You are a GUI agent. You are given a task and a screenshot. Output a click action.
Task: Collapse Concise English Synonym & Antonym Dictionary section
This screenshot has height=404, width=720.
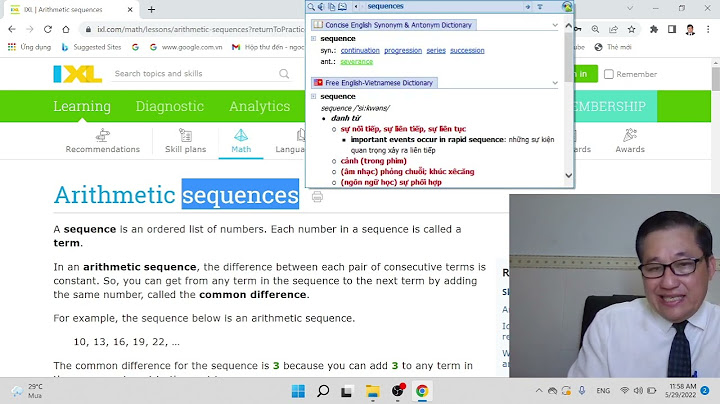[555, 25]
